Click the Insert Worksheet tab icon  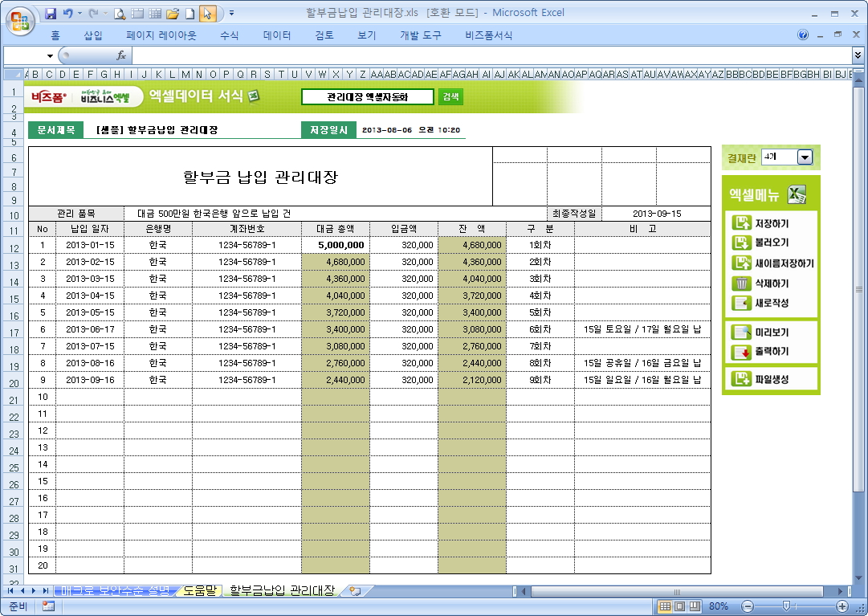pyautogui.click(x=354, y=591)
